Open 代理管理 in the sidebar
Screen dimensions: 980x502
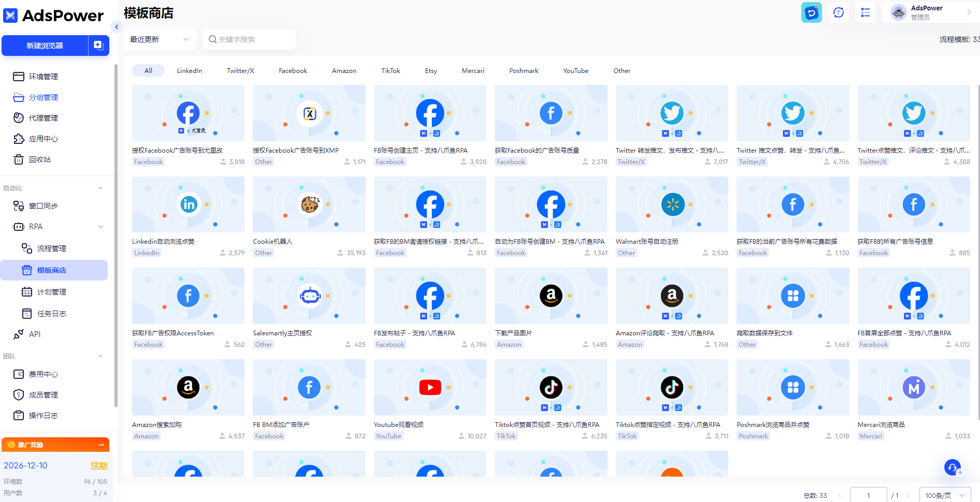point(44,118)
